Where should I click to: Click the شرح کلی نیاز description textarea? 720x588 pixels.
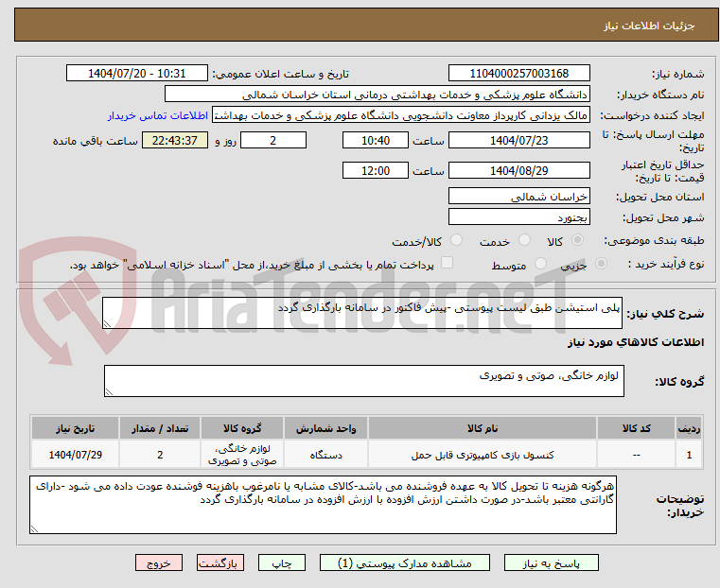pos(362,313)
